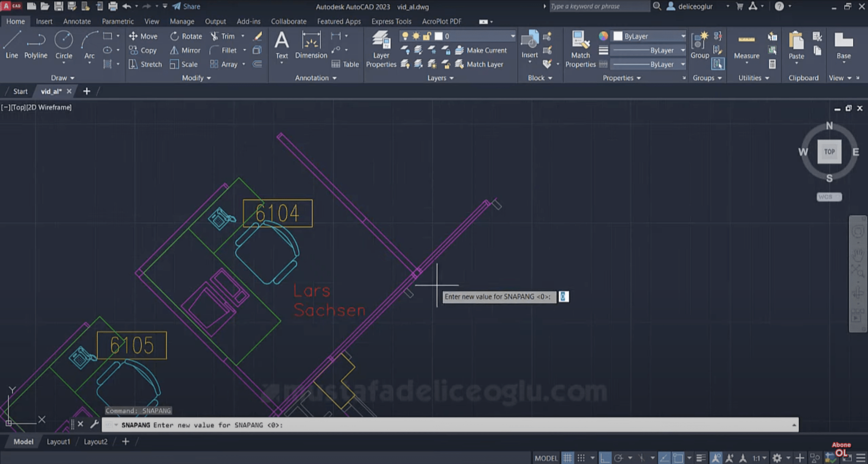
Task: Select the Circle tool
Action: [x=64, y=45]
